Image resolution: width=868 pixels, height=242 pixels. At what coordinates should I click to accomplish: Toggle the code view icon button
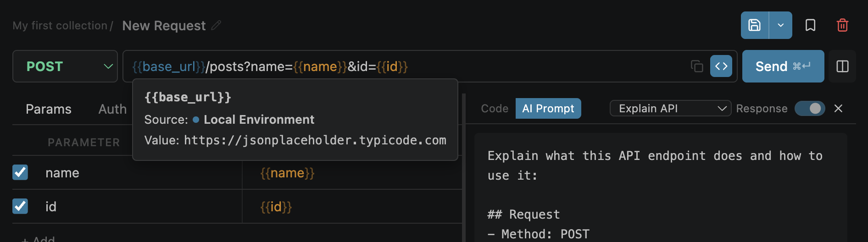click(721, 66)
